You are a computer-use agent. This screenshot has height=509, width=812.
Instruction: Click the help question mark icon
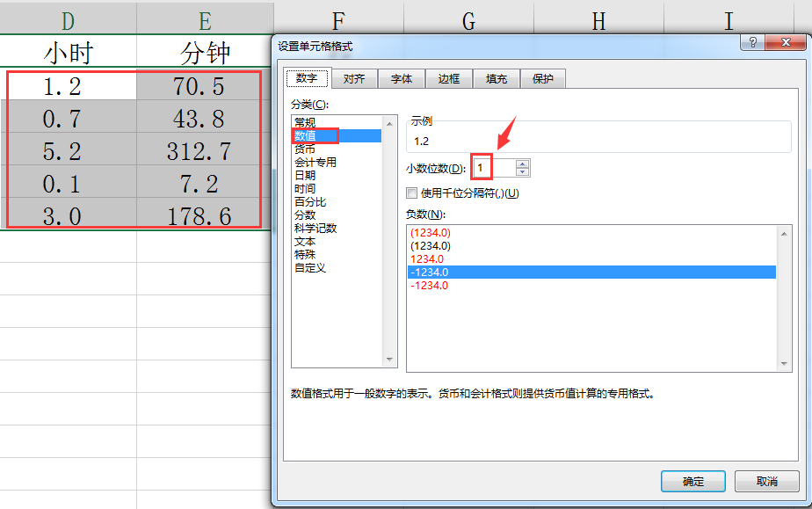click(x=752, y=42)
